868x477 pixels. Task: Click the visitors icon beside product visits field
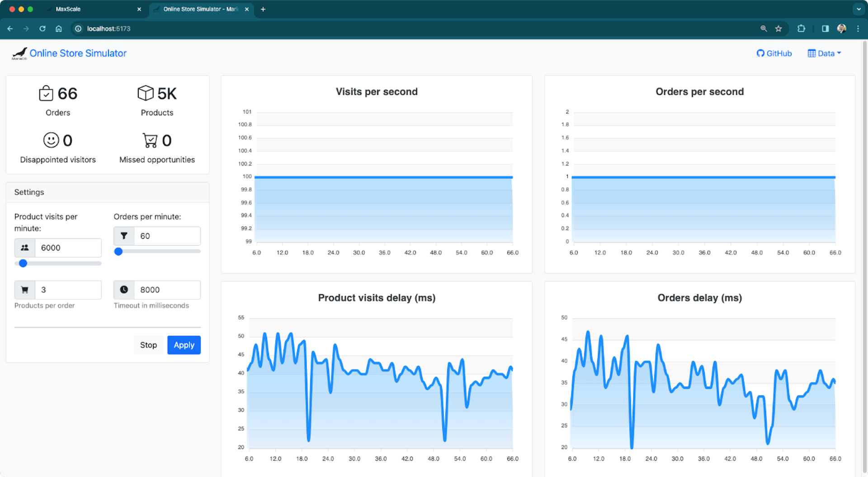(x=24, y=247)
